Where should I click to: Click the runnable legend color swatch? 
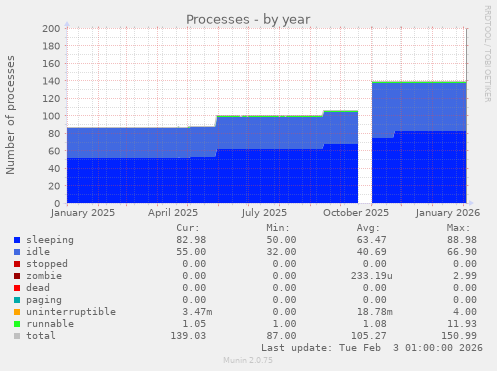(x=17, y=324)
